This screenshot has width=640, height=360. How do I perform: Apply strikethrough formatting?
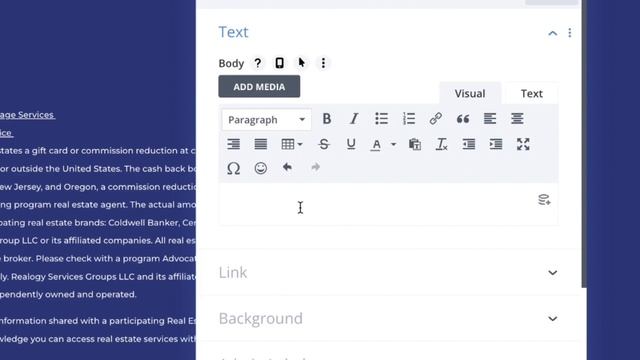click(324, 144)
